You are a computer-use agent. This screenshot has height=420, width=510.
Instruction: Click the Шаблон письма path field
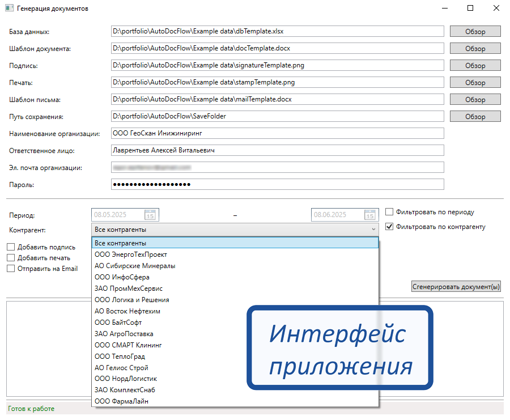[278, 99]
